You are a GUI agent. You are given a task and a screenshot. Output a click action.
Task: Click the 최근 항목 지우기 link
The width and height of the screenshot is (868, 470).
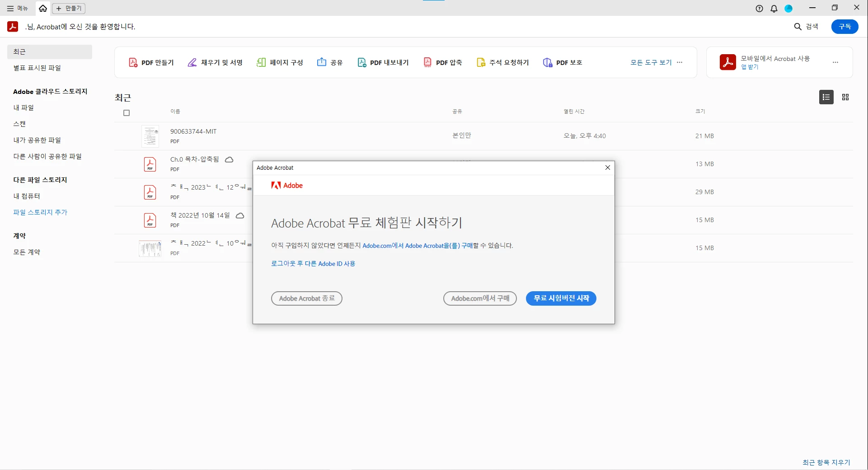click(x=826, y=462)
